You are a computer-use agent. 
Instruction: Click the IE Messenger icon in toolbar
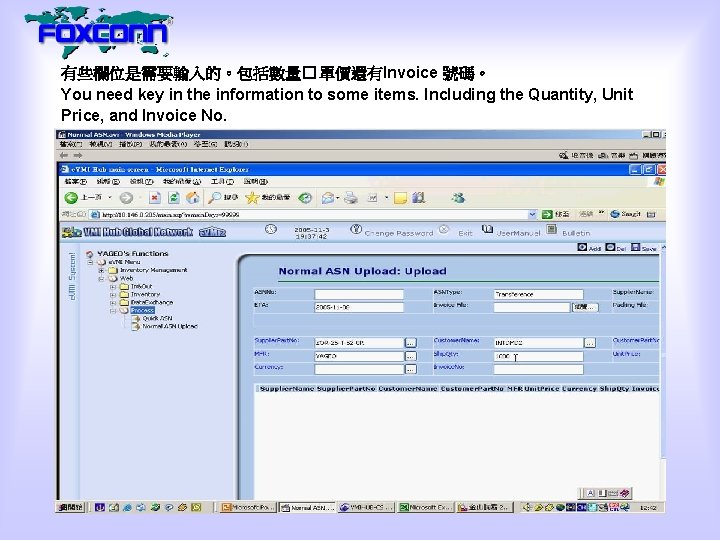(458, 198)
